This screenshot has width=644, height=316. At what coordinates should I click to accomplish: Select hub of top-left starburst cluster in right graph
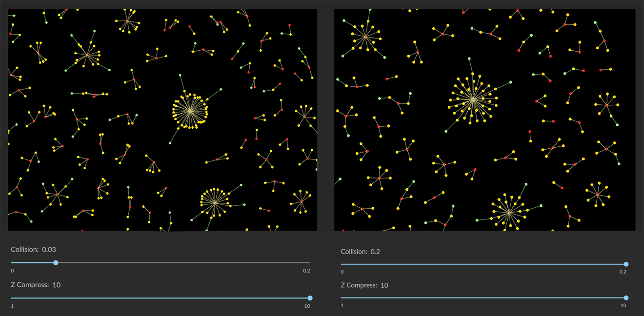(365, 37)
